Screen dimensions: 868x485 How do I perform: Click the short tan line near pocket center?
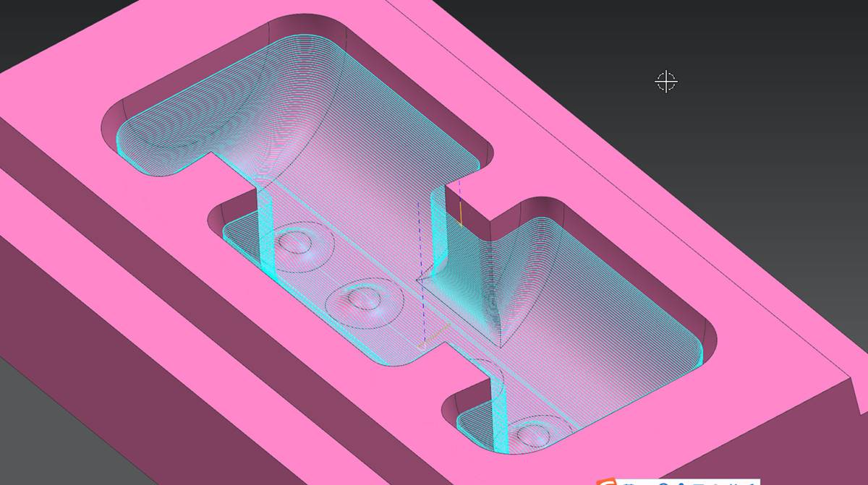click(436, 335)
